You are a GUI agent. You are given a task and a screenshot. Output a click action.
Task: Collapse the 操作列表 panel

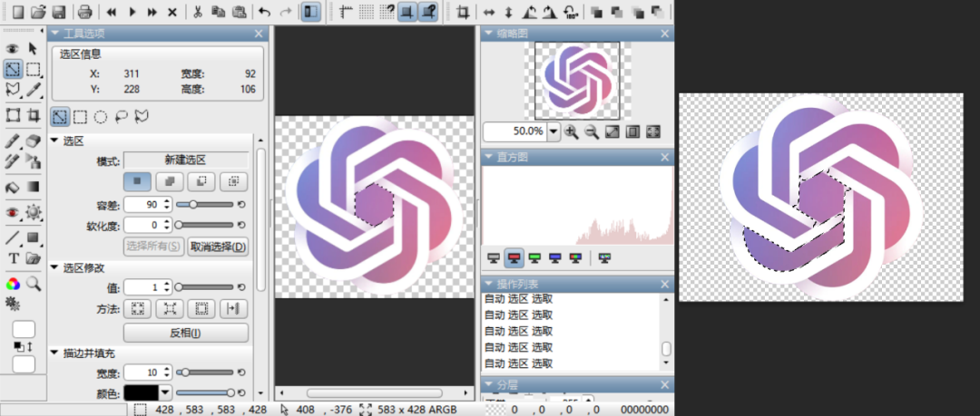click(x=489, y=285)
